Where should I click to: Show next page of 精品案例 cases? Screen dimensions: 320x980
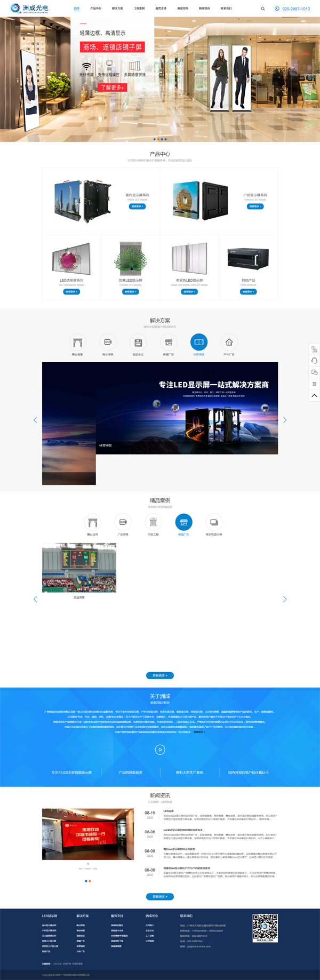tap(284, 599)
